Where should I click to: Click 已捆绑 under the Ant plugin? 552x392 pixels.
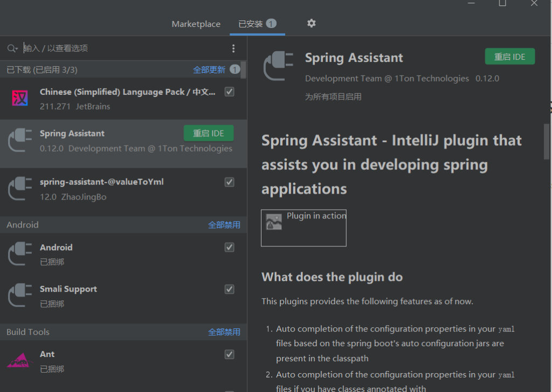coord(52,369)
